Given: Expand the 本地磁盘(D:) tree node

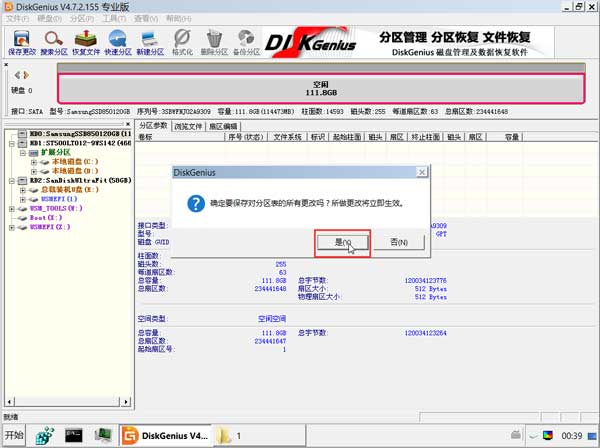Looking at the screenshot, I should [34, 171].
